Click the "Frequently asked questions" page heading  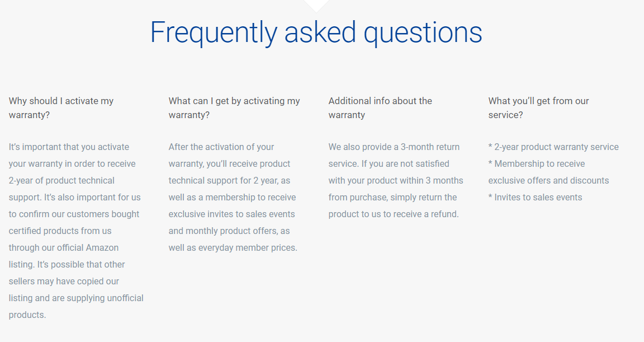pos(316,32)
